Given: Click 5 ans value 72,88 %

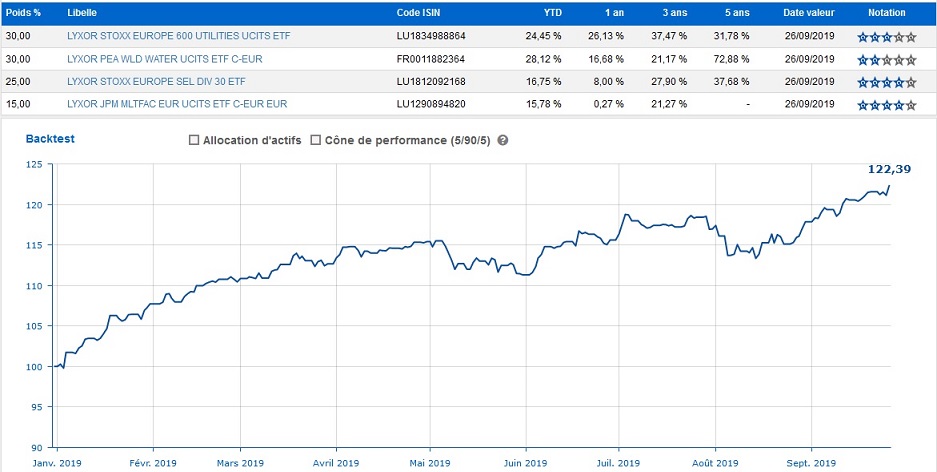Looking at the screenshot, I should (x=731, y=59).
